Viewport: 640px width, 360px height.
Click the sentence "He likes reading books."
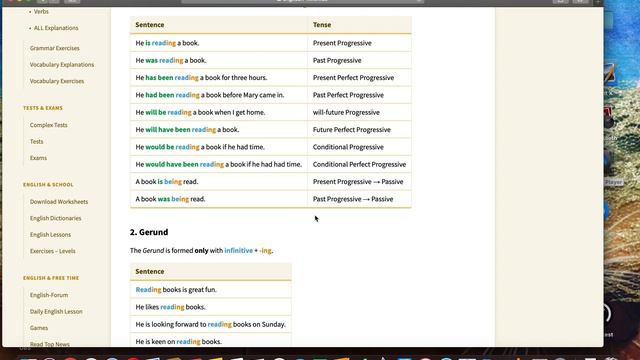coord(171,307)
